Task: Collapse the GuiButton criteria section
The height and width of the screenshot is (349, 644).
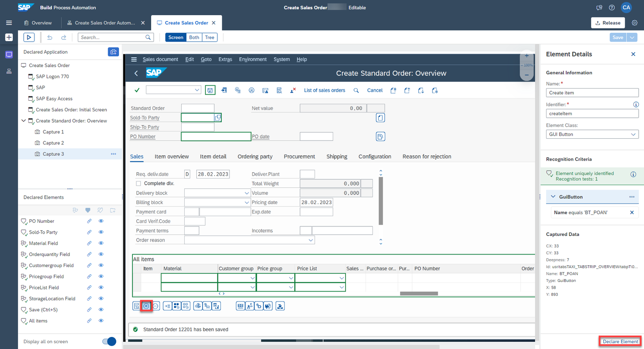Action: [x=553, y=197]
